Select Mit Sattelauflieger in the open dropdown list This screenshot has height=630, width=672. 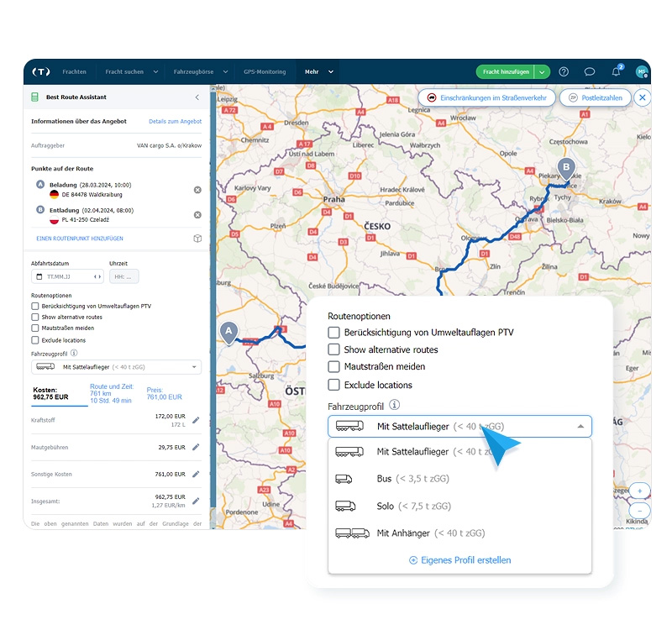point(459,452)
